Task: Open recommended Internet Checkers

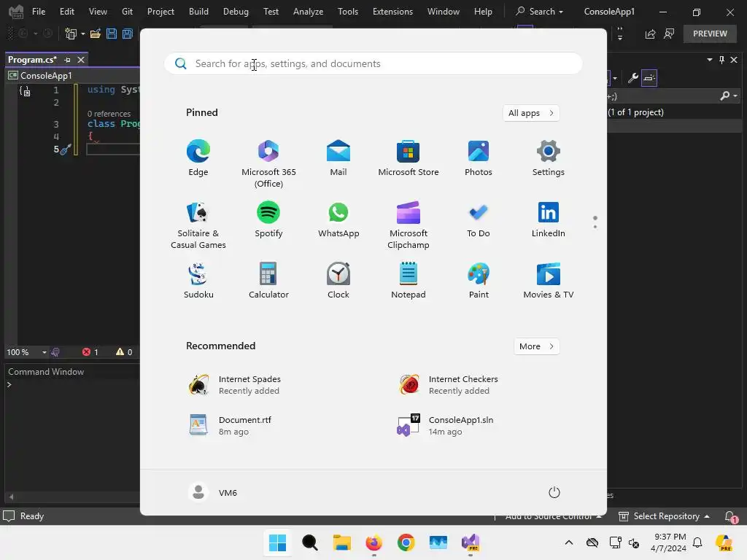Action: click(448, 385)
